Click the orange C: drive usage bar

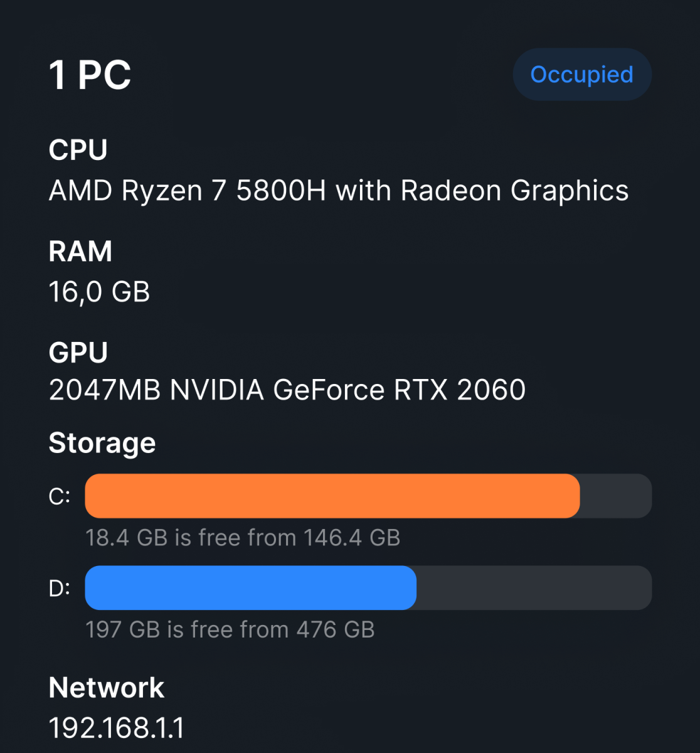point(332,496)
